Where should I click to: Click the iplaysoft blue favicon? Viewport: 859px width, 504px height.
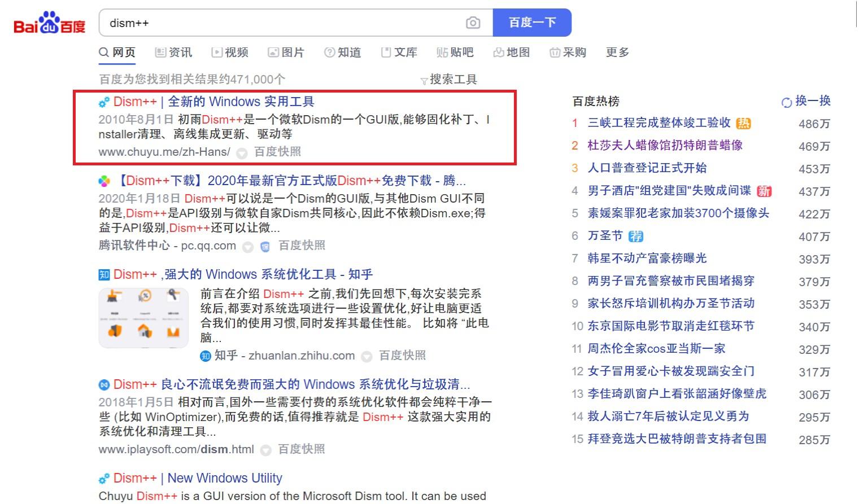(104, 385)
